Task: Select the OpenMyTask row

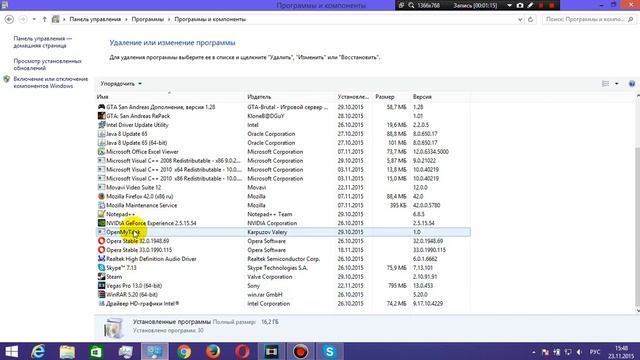Action: coord(283,232)
